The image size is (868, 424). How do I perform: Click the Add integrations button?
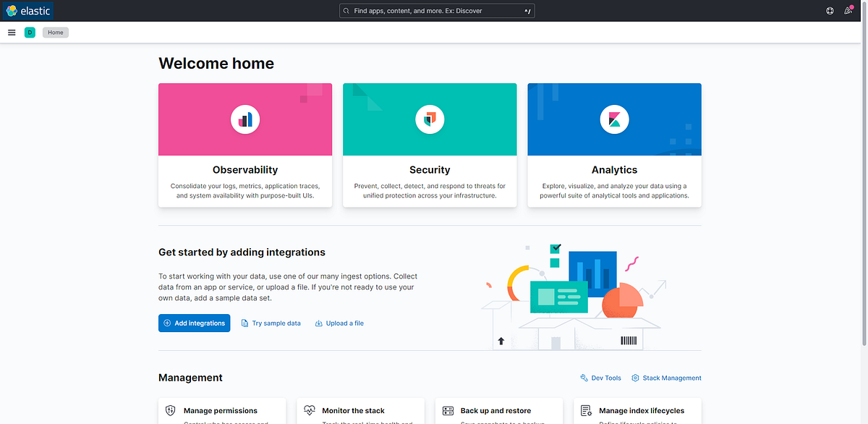coord(194,323)
